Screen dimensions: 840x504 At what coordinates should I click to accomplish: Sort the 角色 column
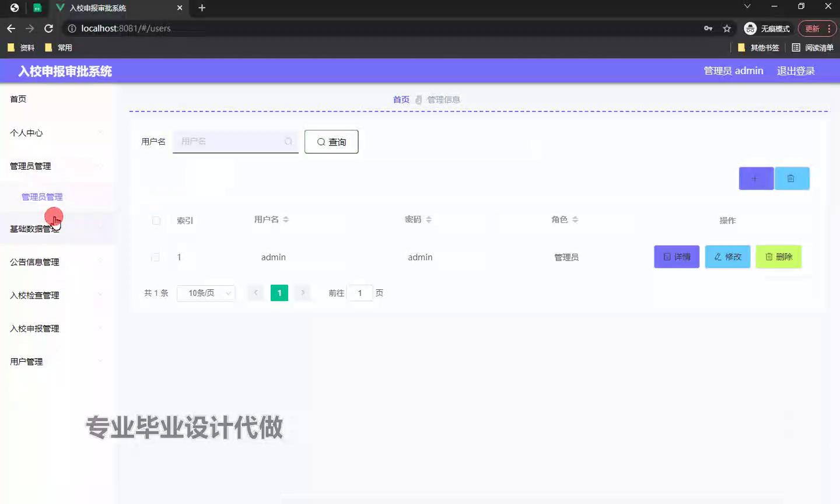pyautogui.click(x=575, y=220)
